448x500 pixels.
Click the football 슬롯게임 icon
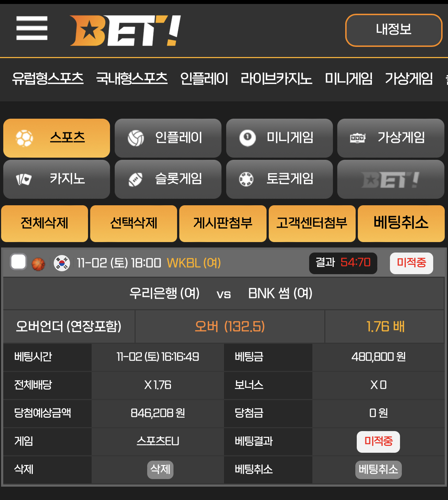pos(136,179)
